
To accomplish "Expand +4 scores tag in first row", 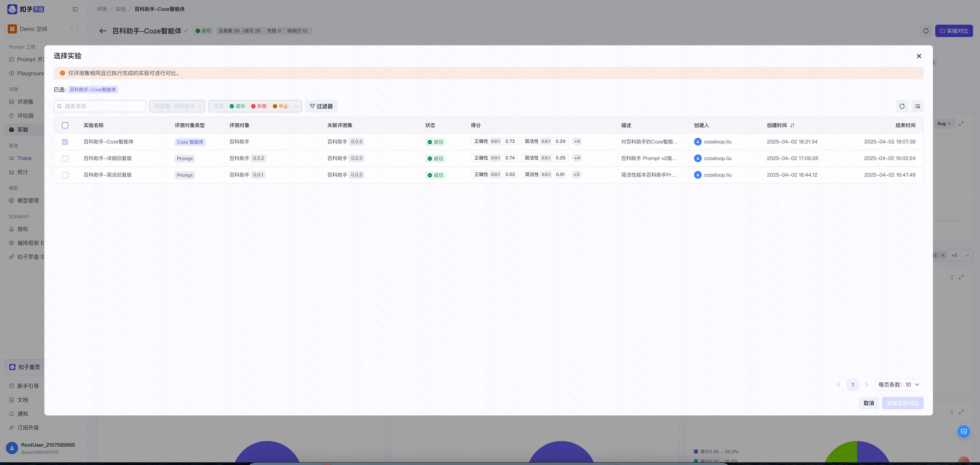I will coord(577,142).
